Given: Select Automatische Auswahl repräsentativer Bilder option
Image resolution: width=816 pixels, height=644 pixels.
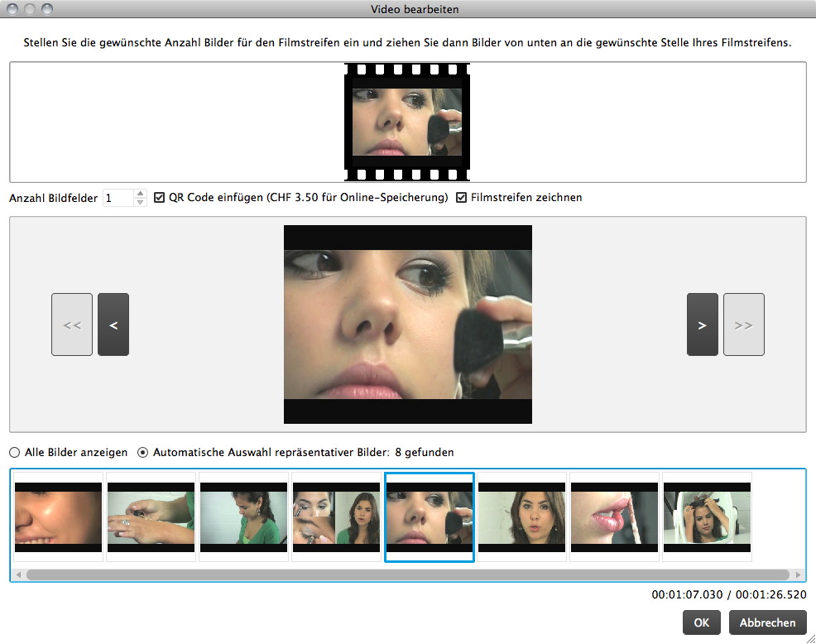Looking at the screenshot, I should tap(142, 453).
